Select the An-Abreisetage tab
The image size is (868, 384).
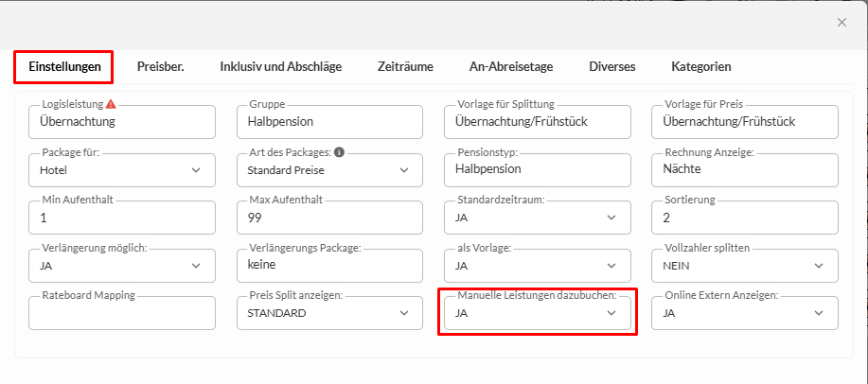point(511,66)
